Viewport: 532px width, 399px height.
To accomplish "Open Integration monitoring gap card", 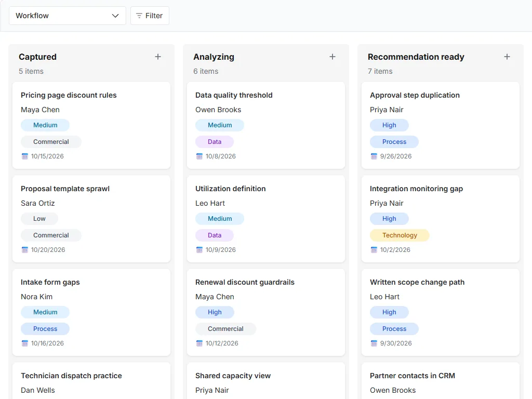I will pos(441,219).
